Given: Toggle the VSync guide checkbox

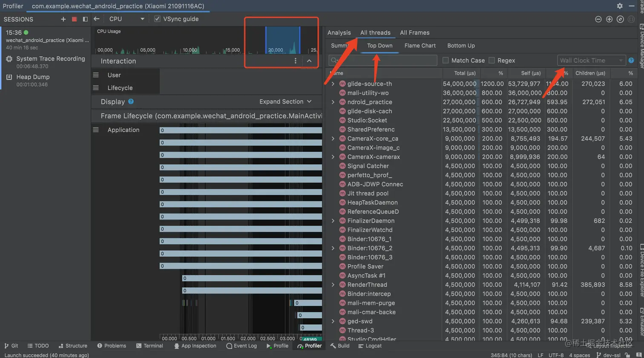Looking at the screenshot, I should [158, 19].
